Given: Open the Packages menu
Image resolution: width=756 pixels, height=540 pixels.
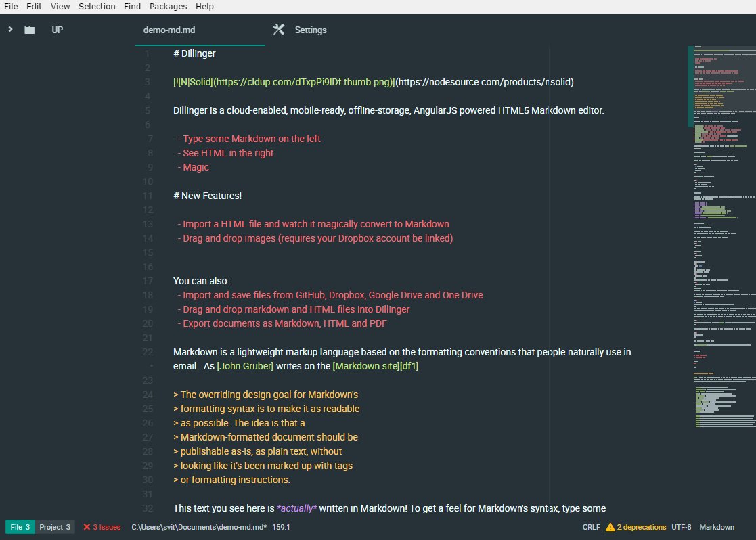Looking at the screenshot, I should pos(168,6).
